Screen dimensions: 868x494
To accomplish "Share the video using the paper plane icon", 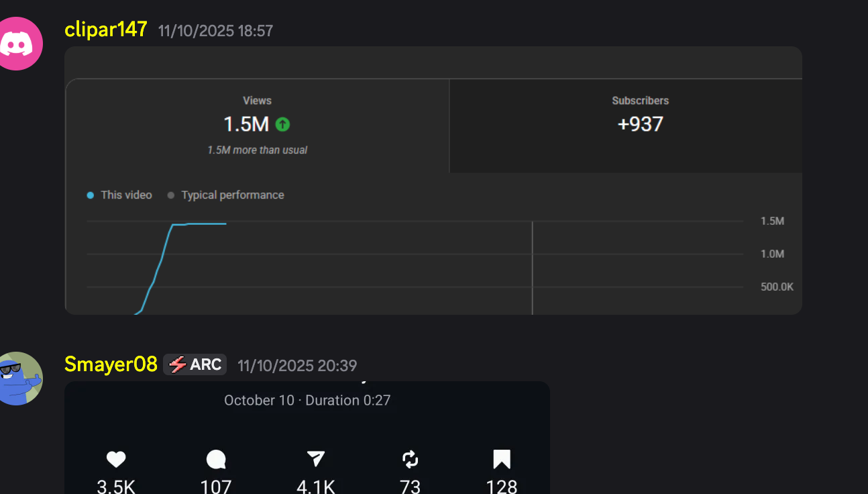I will pos(315,459).
